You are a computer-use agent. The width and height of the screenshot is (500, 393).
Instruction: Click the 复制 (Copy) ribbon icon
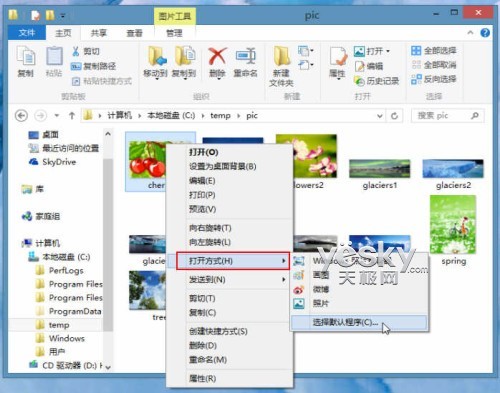click(x=26, y=62)
